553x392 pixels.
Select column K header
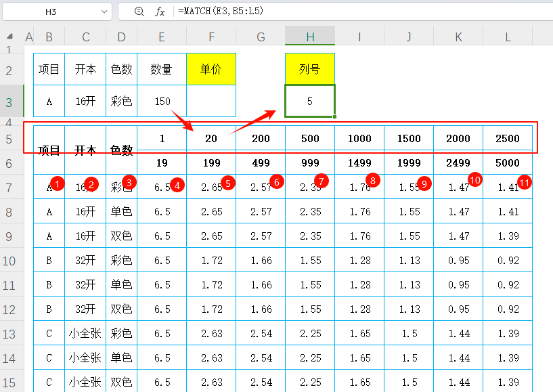[x=458, y=37]
